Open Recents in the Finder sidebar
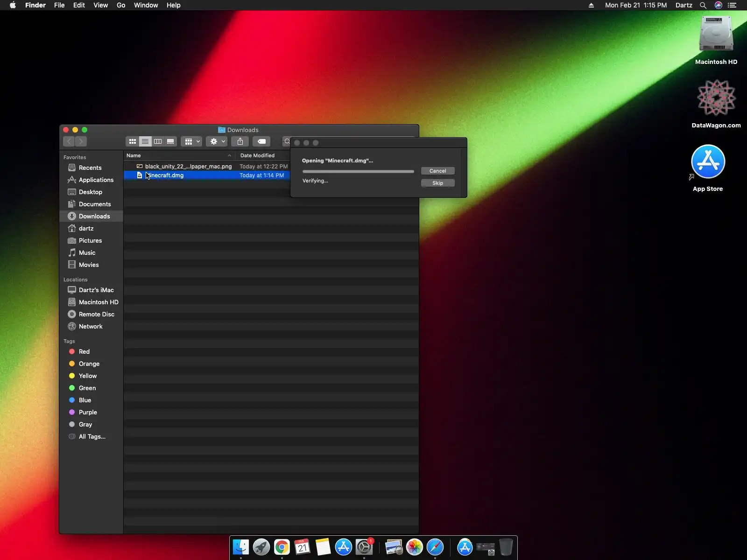 pos(91,168)
